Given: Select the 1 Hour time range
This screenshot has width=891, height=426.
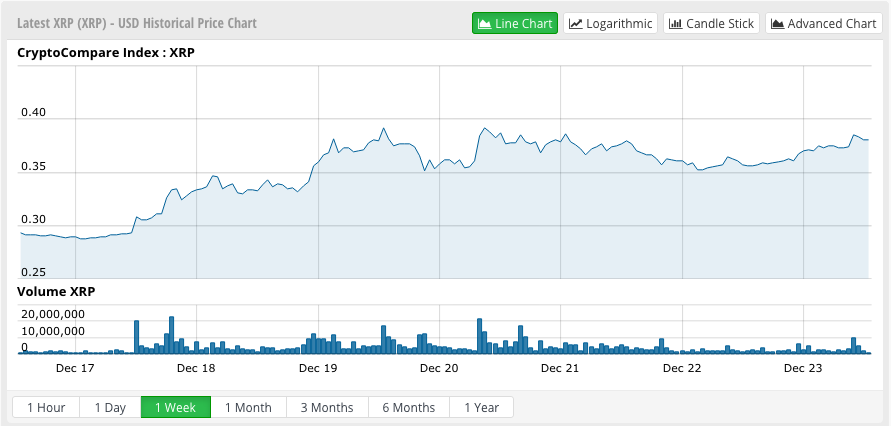Looking at the screenshot, I should coord(46,407).
